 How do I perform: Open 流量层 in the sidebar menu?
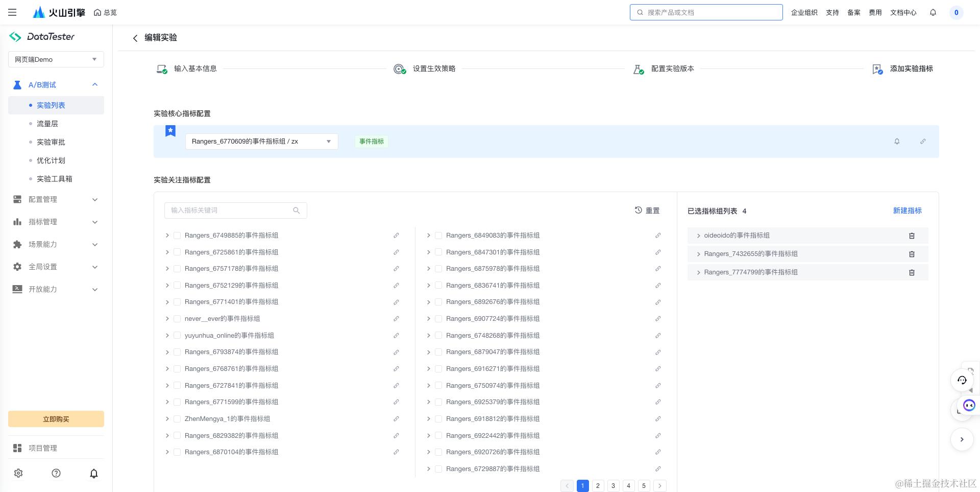point(47,124)
